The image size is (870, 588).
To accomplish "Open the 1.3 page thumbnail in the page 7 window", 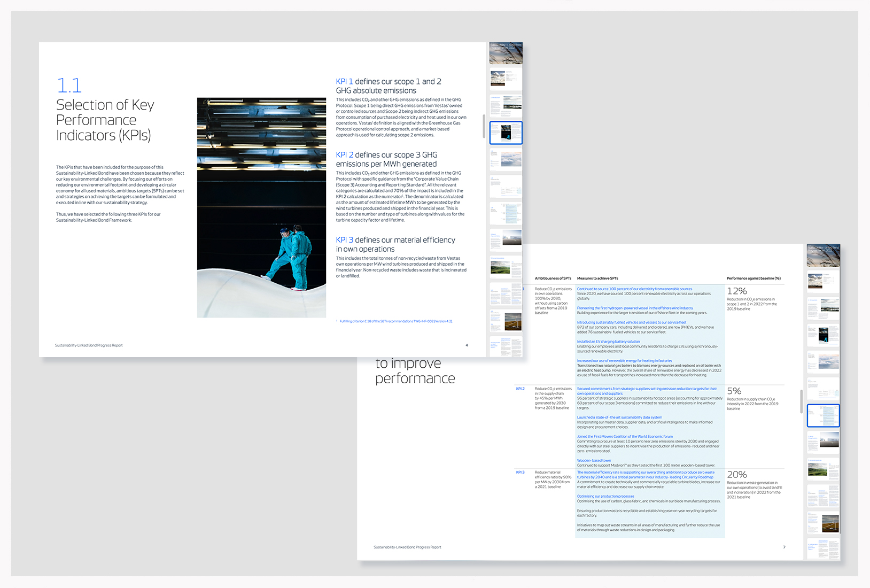I will [824, 389].
